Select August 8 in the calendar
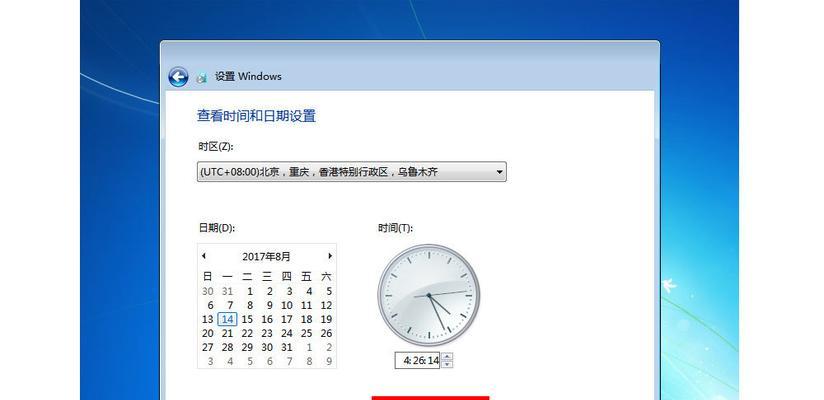824x400 pixels. point(250,305)
